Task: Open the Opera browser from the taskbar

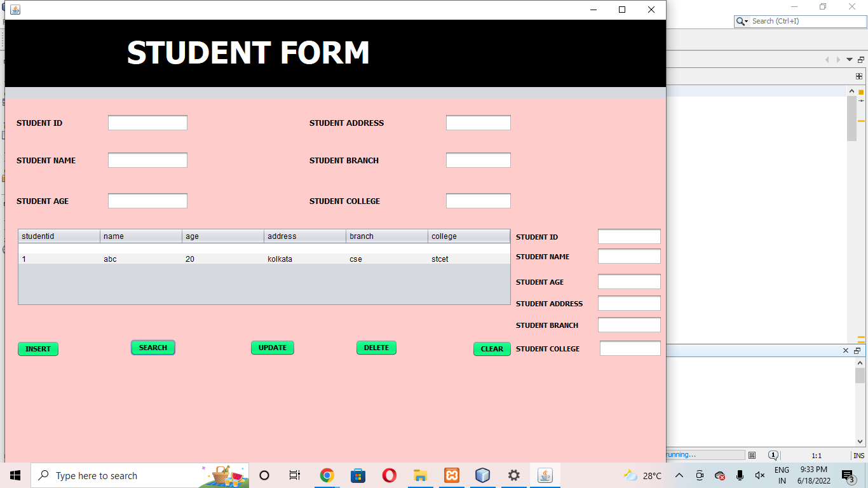Action: coord(389,475)
